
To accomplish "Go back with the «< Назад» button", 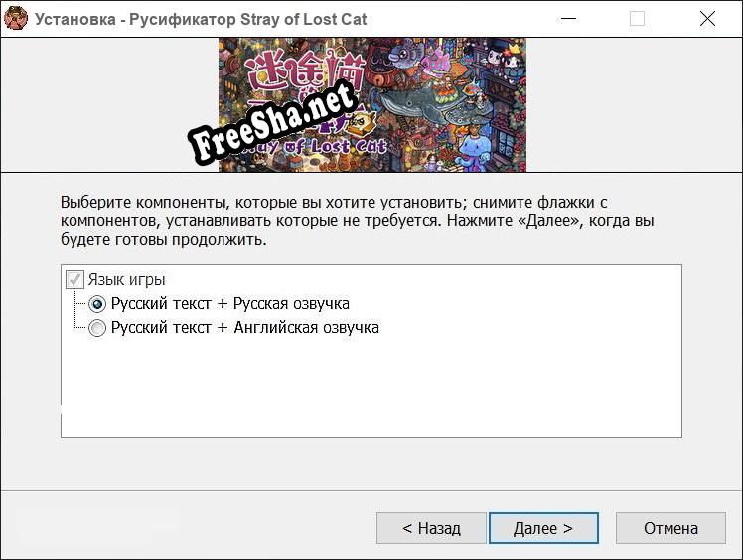I will [x=431, y=528].
